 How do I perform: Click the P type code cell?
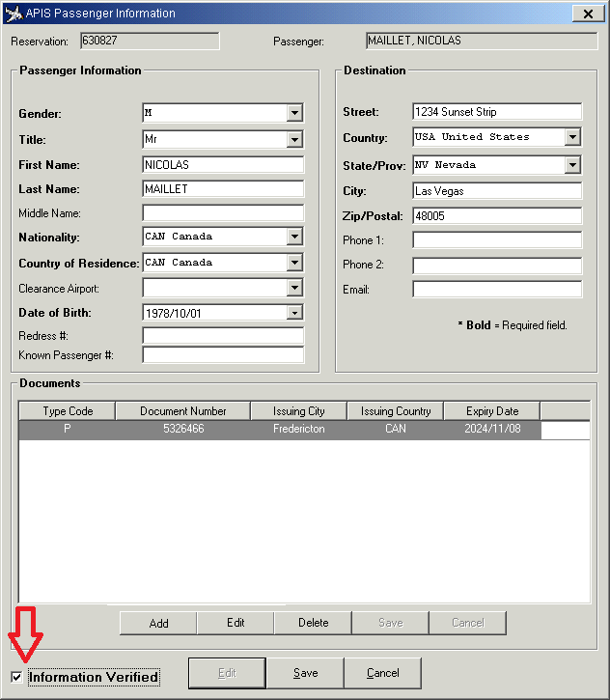(x=68, y=429)
